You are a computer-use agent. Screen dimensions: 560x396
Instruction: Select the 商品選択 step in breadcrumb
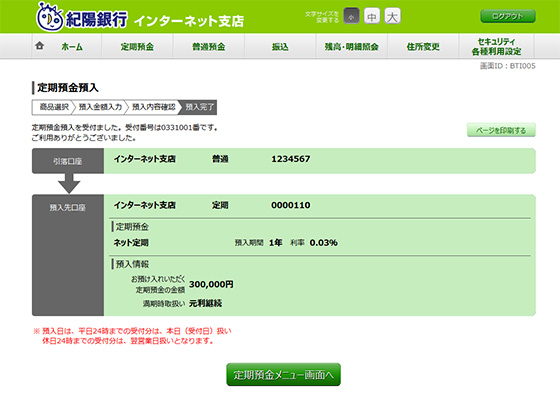[54, 107]
